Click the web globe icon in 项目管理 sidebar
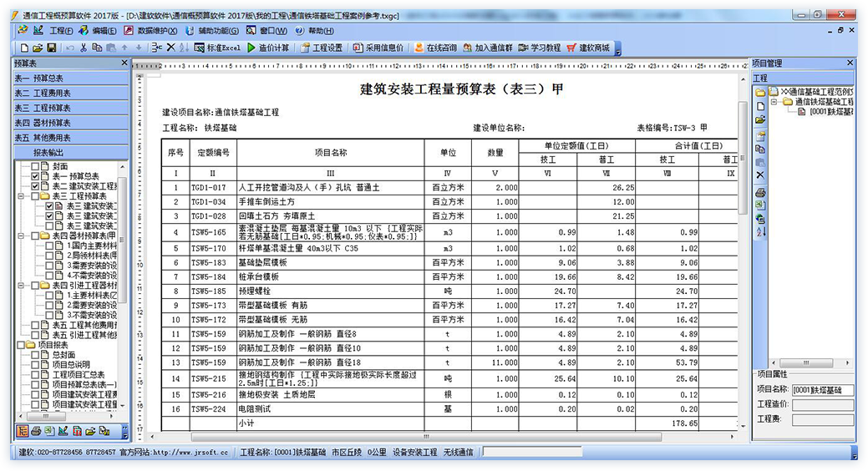Image resolution: width=868 pixels, height=471 pixels. (x=760, y=219)
